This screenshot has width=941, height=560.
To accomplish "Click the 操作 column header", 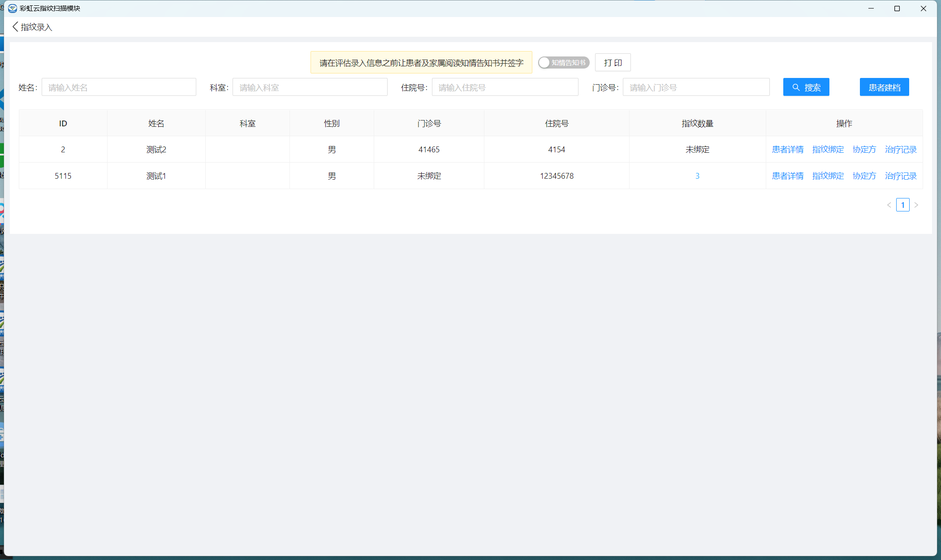I will tap(844, 124).
